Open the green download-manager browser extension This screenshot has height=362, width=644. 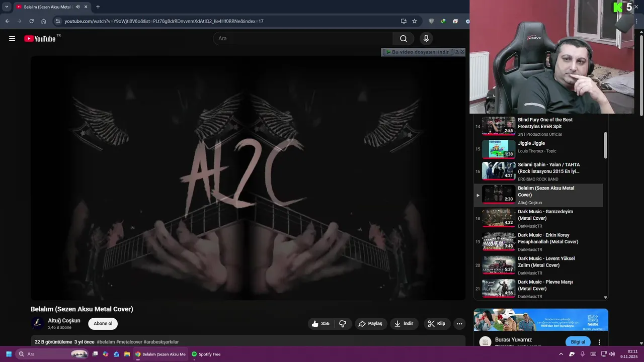[x=443, y=21]
